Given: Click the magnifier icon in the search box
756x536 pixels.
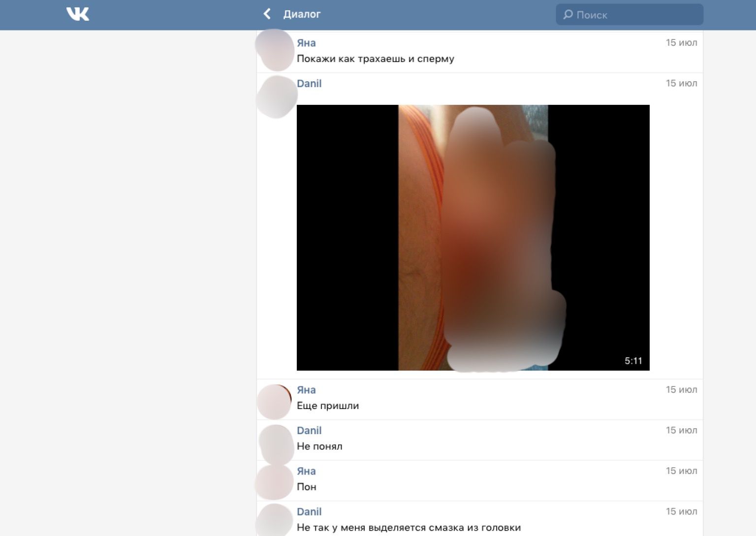Looking at the screenshot, I should coord(568,15).
